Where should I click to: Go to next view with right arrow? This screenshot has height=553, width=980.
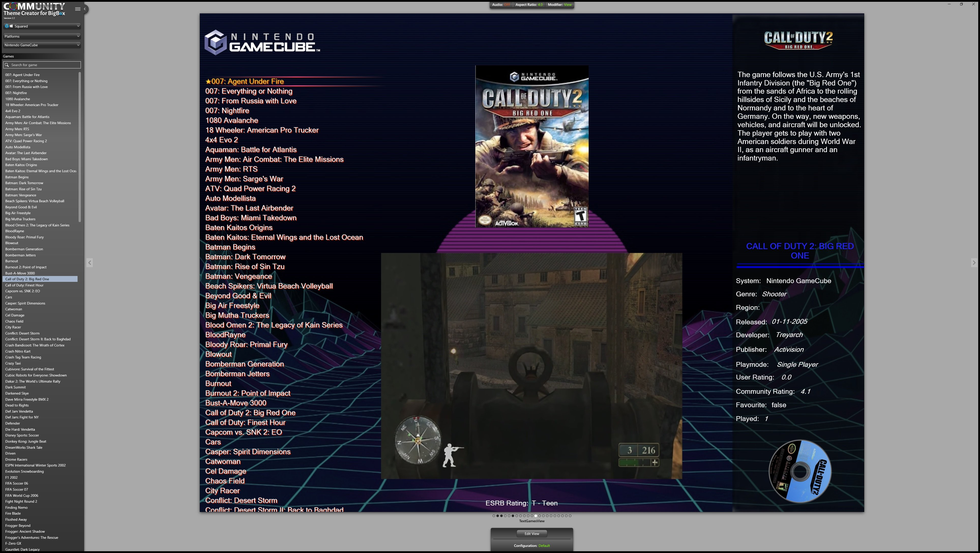click(974, 263)
